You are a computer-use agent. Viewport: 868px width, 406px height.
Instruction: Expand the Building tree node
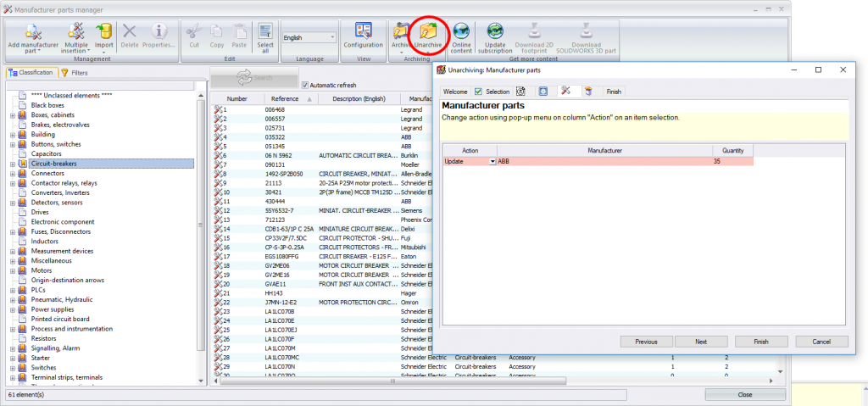(x=12, y=135)
